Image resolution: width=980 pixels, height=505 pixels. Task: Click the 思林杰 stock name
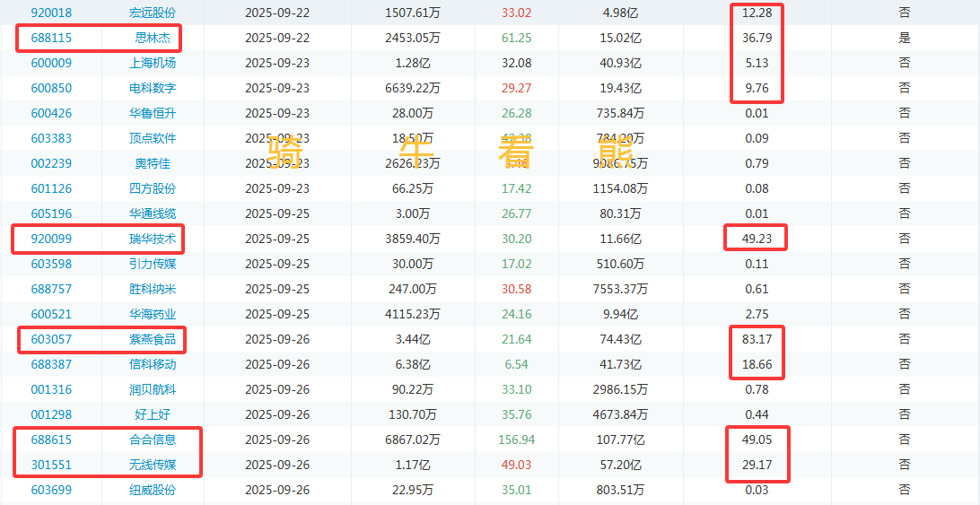click(152, 38)
